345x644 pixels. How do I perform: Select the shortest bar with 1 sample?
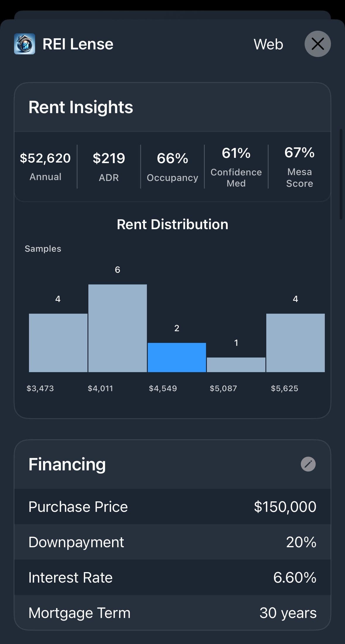click(236, 365)
